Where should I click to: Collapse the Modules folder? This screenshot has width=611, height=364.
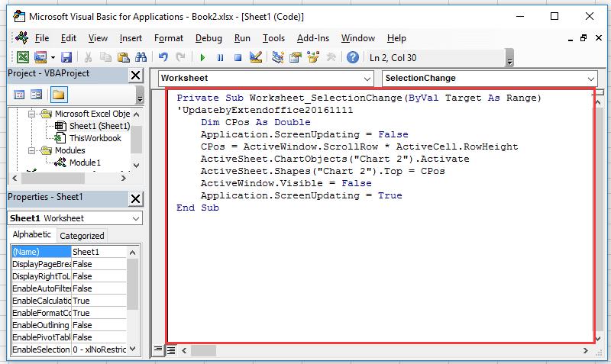pos(31,150)
